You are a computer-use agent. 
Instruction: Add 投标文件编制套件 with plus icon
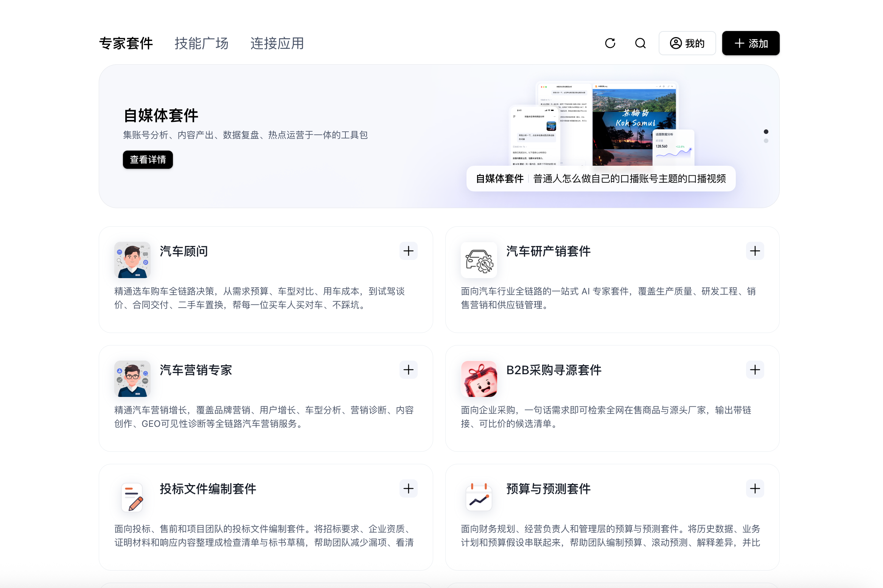coord(408,488)
